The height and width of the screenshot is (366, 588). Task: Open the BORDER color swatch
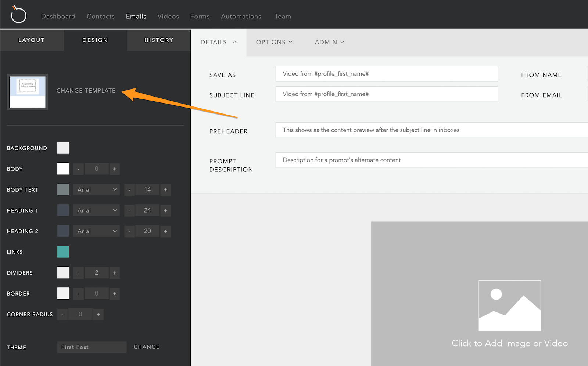pos(63,293)
